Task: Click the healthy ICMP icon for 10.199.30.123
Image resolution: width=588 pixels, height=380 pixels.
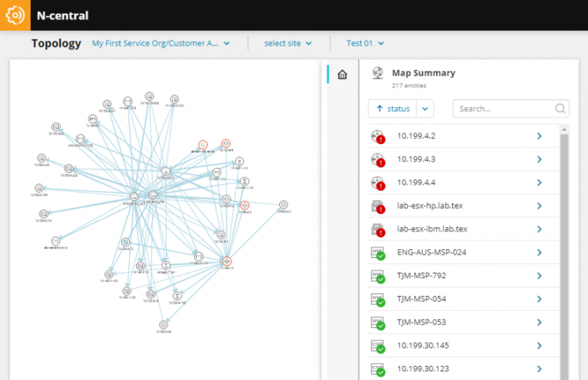Action: pyautogui.click(x=378, y=369)
